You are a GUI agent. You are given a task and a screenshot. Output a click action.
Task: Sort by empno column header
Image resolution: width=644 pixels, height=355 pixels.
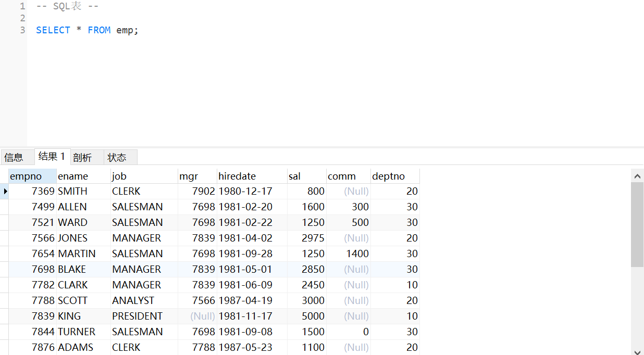click(x=32, y=176)
